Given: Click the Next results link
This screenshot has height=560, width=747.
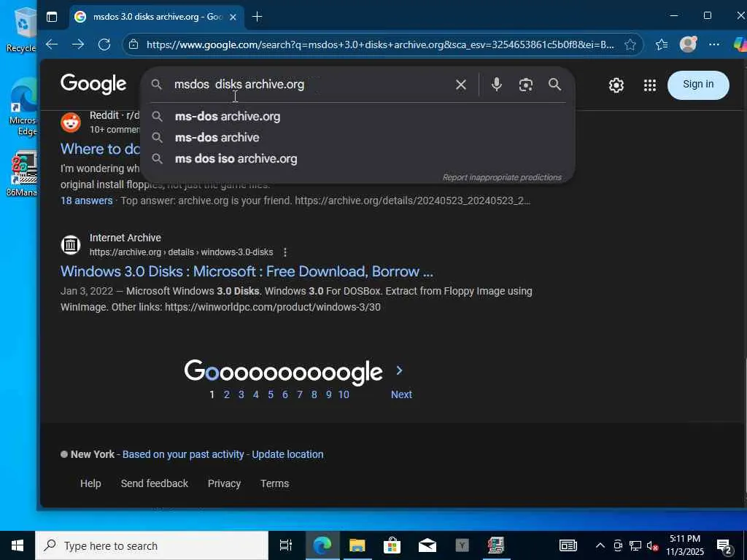Looking at the screenshot, I should pyautogui.click(x=401, y=394).
